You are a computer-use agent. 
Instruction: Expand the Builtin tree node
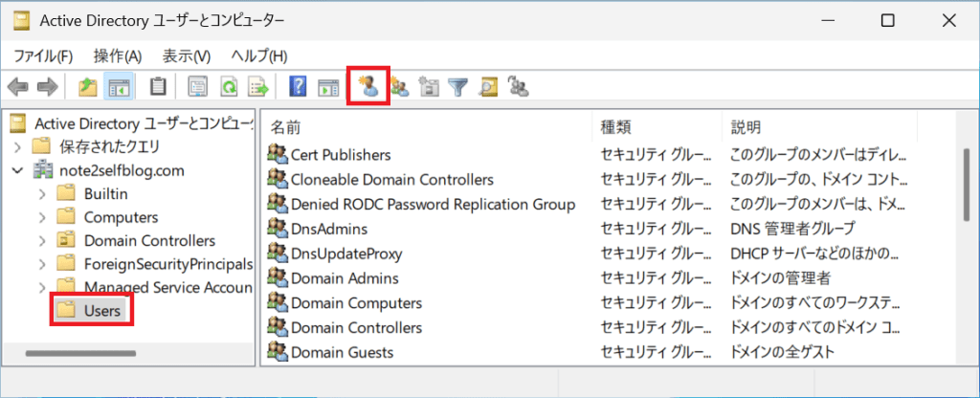41,193
